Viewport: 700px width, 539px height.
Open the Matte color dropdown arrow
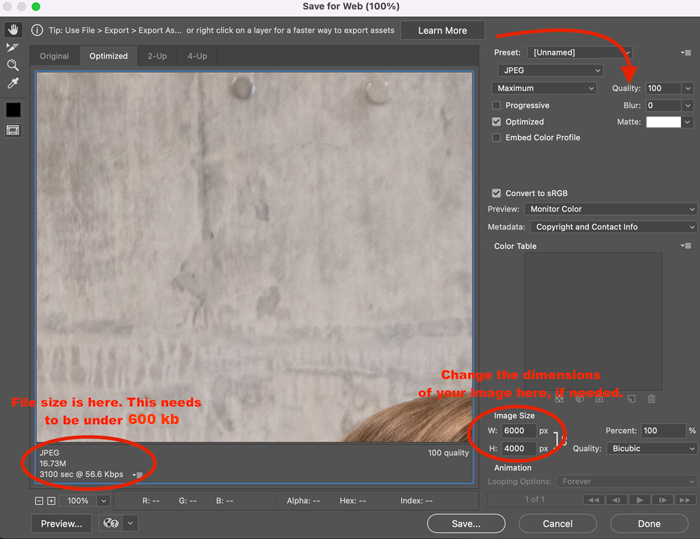tap(688, 121)
